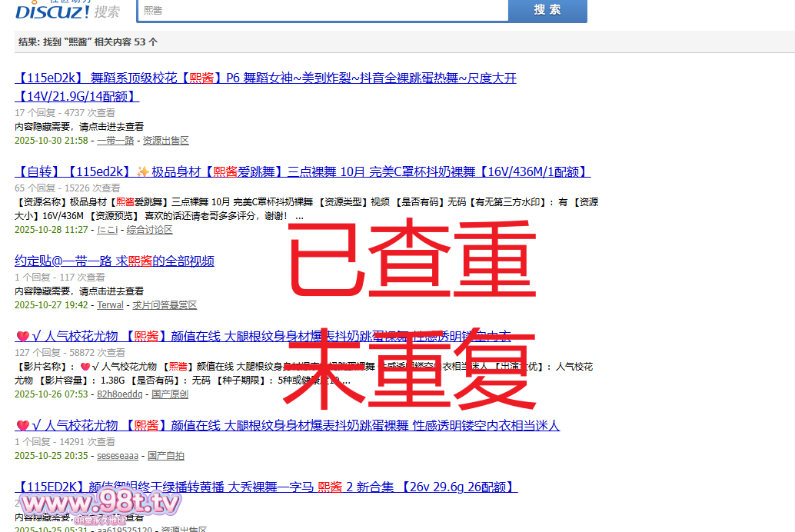This screenshot has height=532, width=795.
Task: View seseseaaa's user profile
Action: pyautogui.click(x=118, y=456)
